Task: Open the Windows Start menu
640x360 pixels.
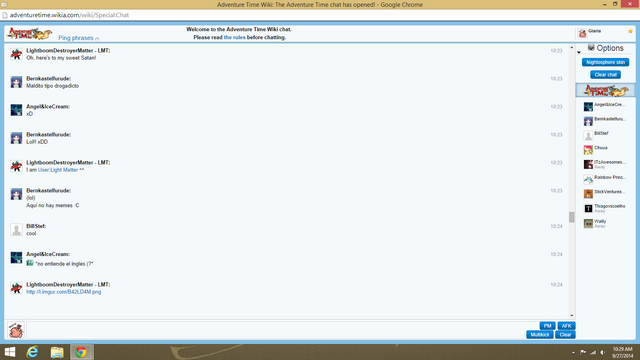Action: coord(10,352)
